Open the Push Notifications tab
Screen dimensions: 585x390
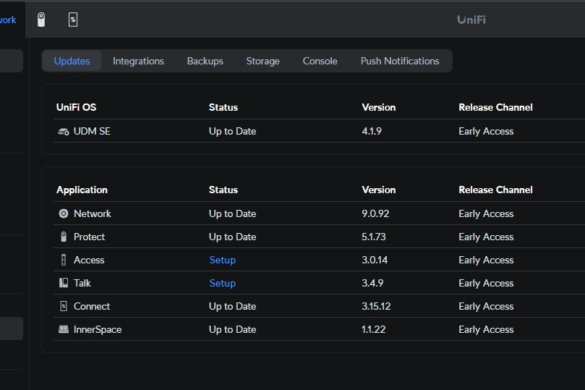(x=400, y=61)
